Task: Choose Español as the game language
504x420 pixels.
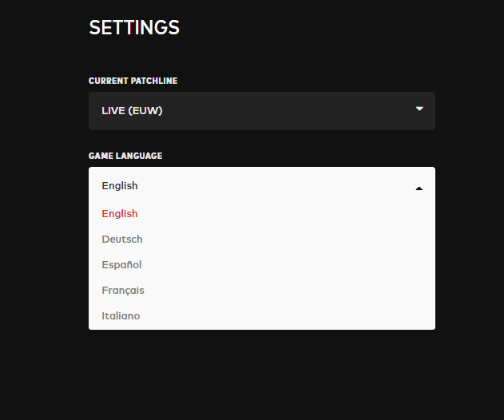Action: 121,265
